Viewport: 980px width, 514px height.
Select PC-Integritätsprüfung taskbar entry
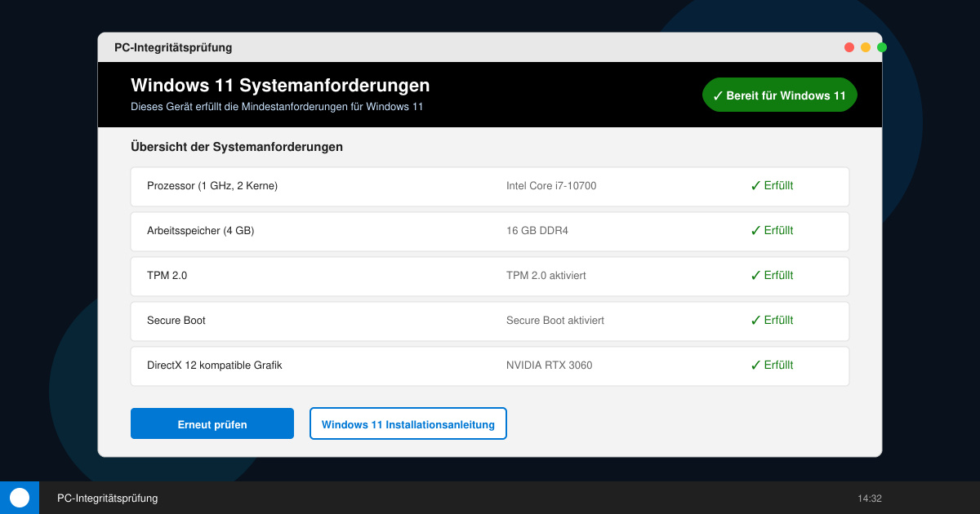point(108,498)
